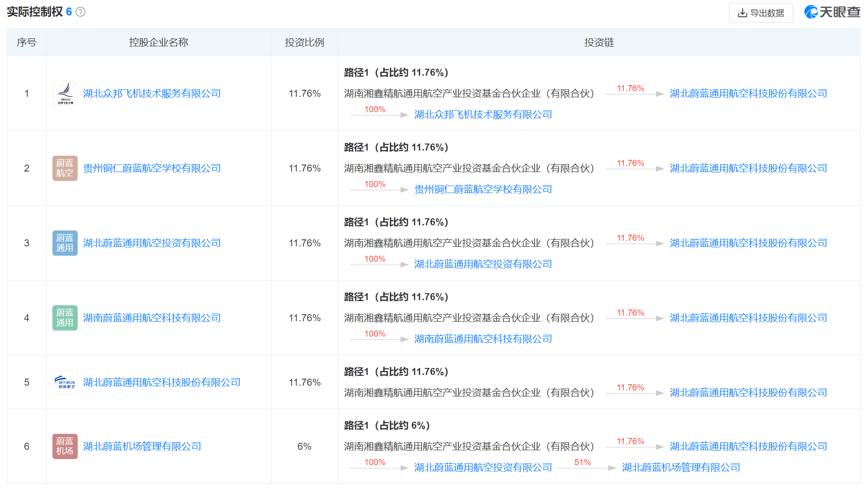The image size is (868, 489).
Task: Click 湖北蔚蓝机场管理有限公司 at the end of row 6's investment chain
Action: pos(680,467)
